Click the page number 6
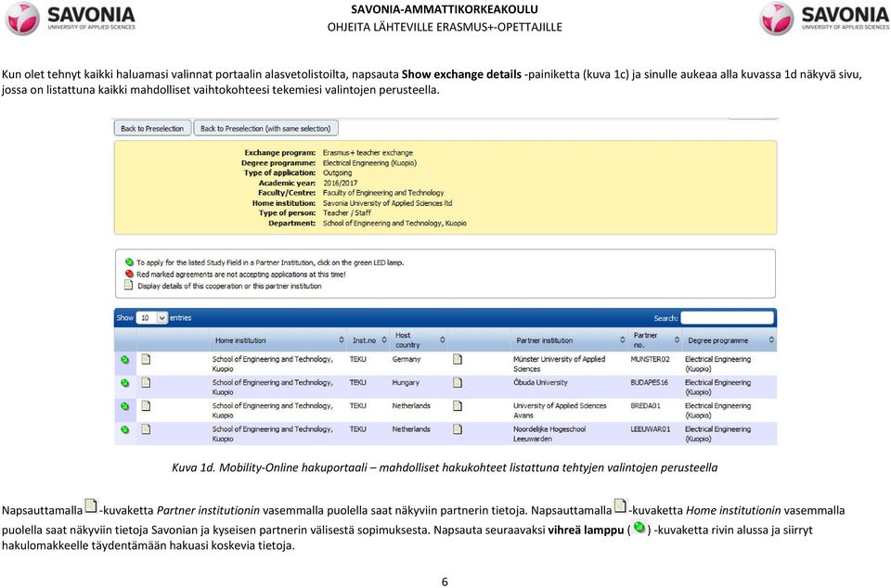 click(x=445, y=582)
